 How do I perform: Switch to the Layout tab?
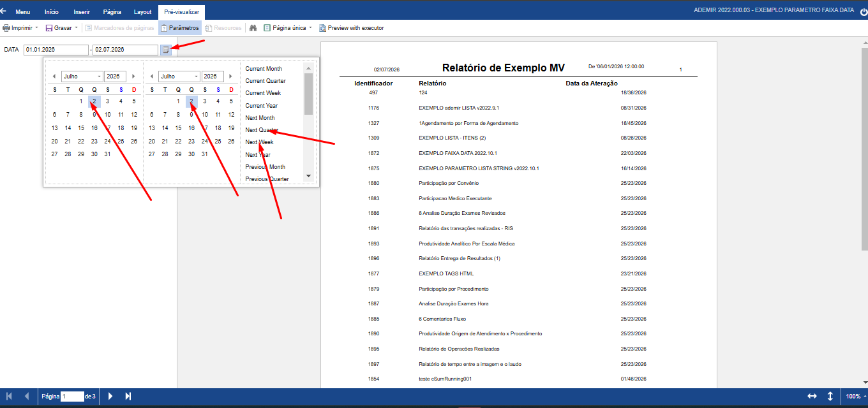pos(143,12)
